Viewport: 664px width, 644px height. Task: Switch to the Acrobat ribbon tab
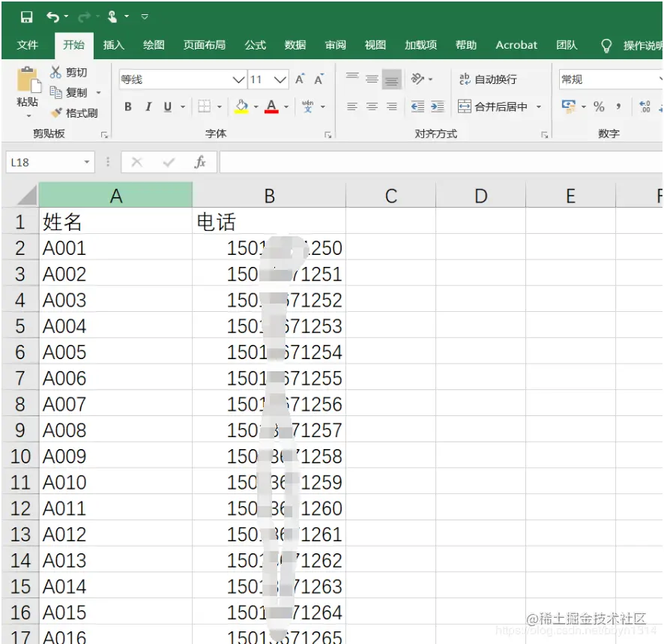516,45
